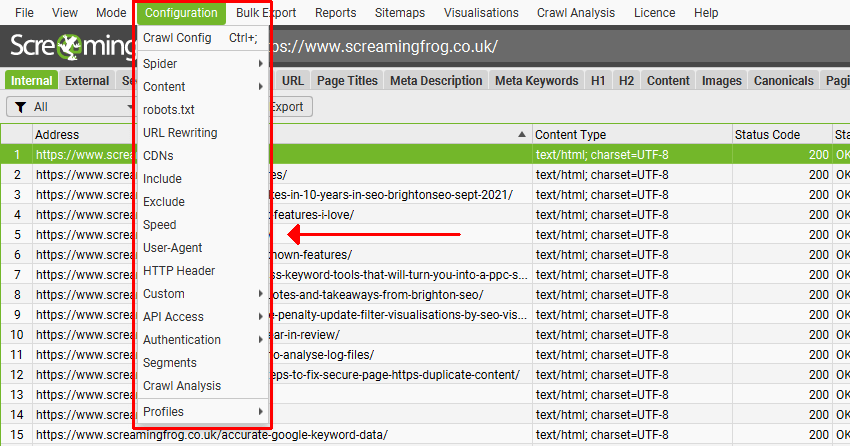
Task: Open the Help menu
Action: point(706,12)
